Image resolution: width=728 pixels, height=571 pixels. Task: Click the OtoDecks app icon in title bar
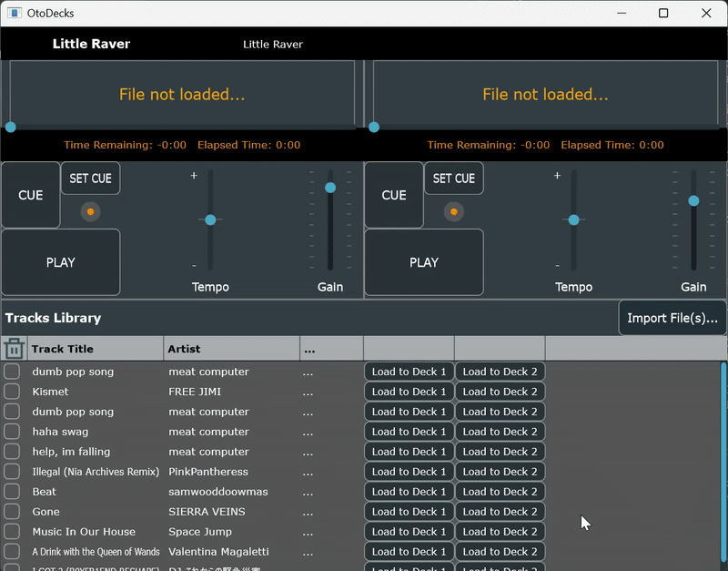pyautogui.click(x=15, y=13)
